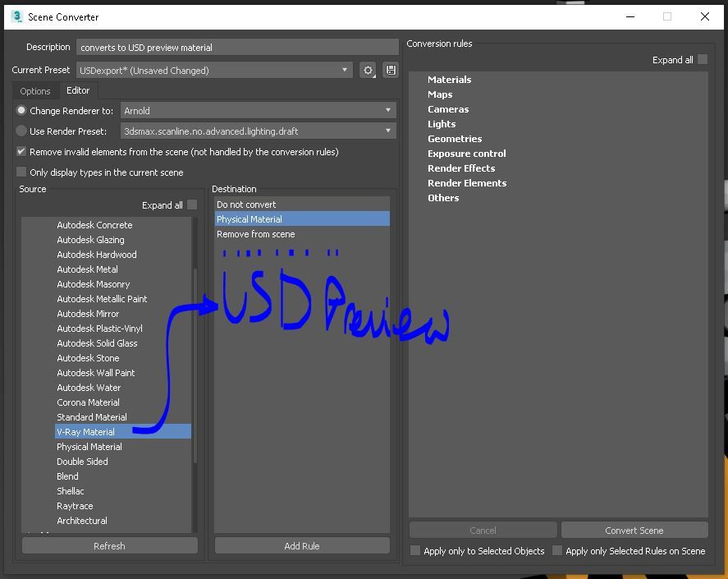Expand the Render Elements rules
Viewport: 728px width, 579px height.
point(467,183)
